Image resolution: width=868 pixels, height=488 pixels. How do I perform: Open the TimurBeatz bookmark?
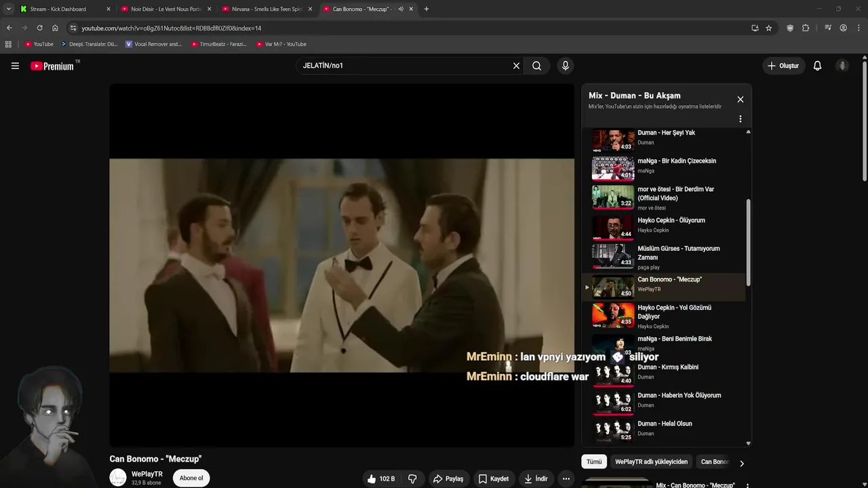click(218, 44)
